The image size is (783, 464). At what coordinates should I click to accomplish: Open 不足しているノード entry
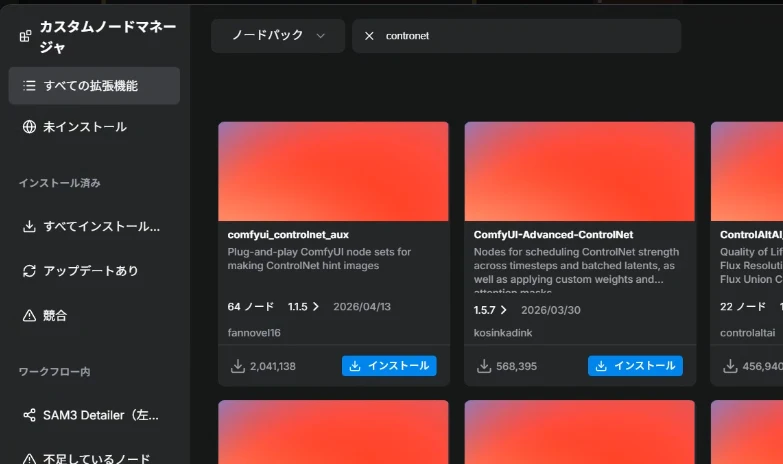point(94,458)
